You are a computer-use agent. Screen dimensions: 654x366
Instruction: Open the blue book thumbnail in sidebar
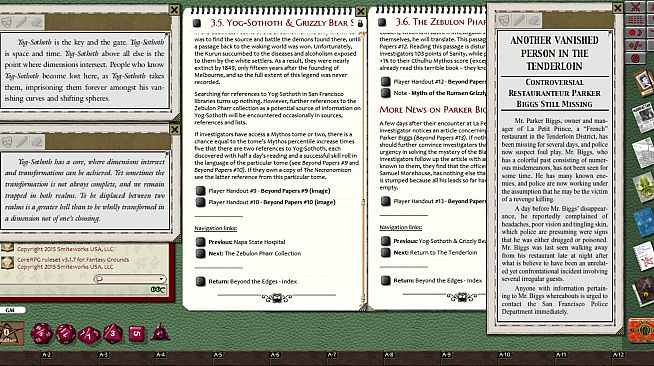644,222
